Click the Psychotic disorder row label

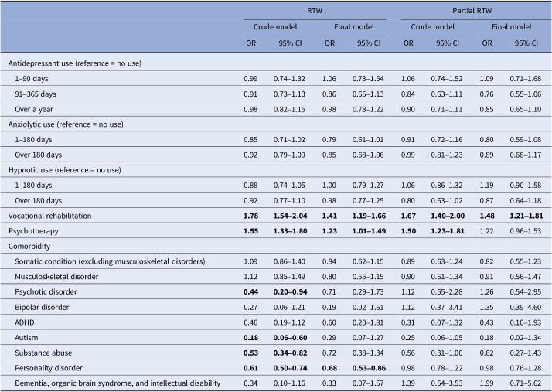coord(46,292)
